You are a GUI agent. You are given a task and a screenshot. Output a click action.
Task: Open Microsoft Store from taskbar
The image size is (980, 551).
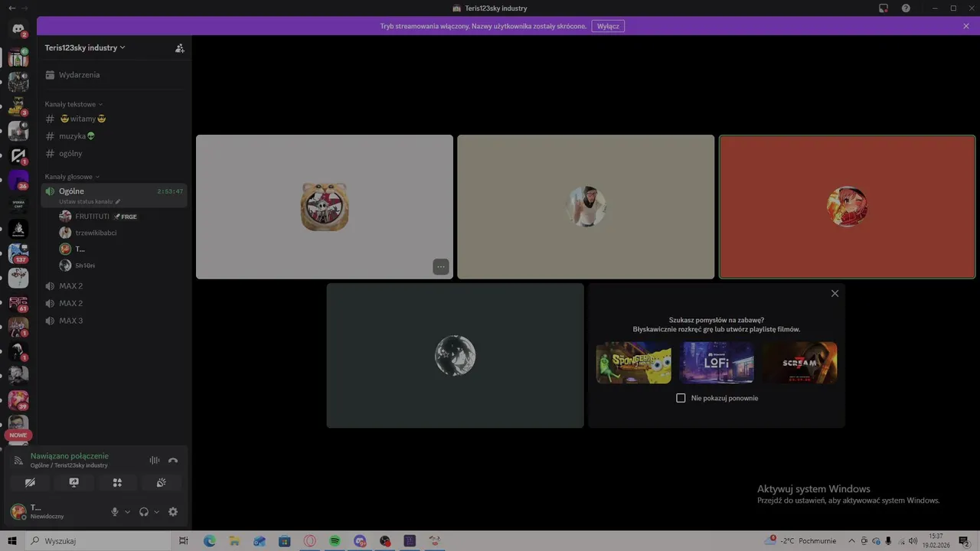pos(284,541)
